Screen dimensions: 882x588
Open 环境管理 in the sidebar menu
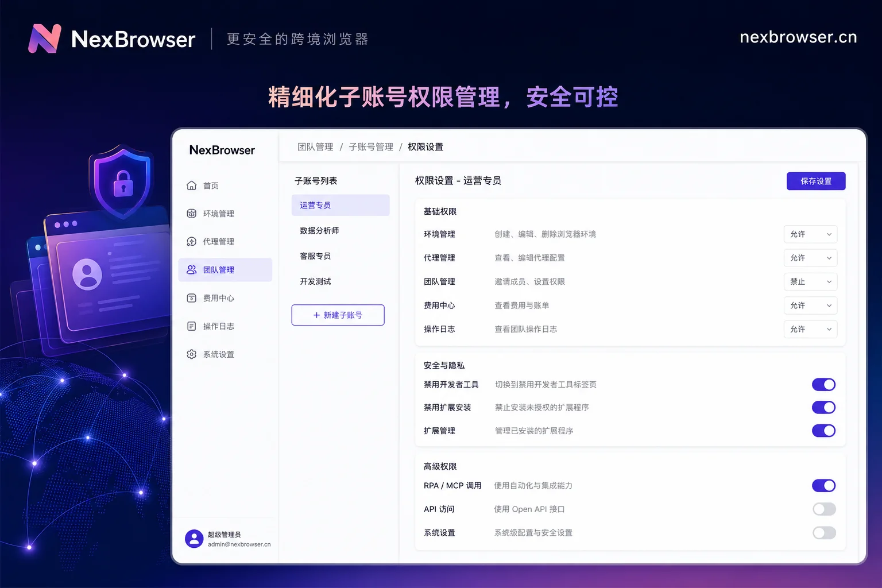[225, 214]
